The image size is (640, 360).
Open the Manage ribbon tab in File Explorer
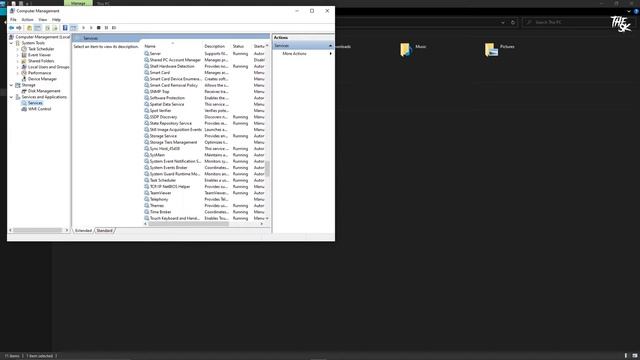click(78, 3)
